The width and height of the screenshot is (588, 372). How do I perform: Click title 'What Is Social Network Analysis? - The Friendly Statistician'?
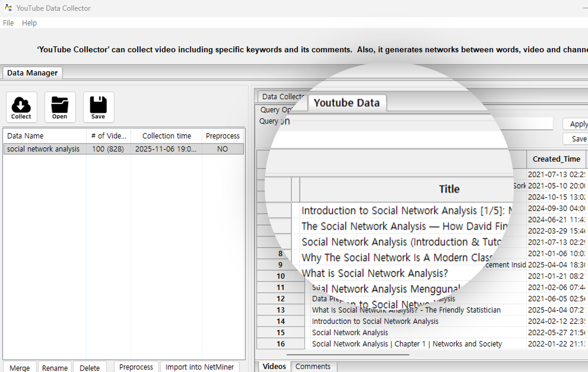point(406,310)
